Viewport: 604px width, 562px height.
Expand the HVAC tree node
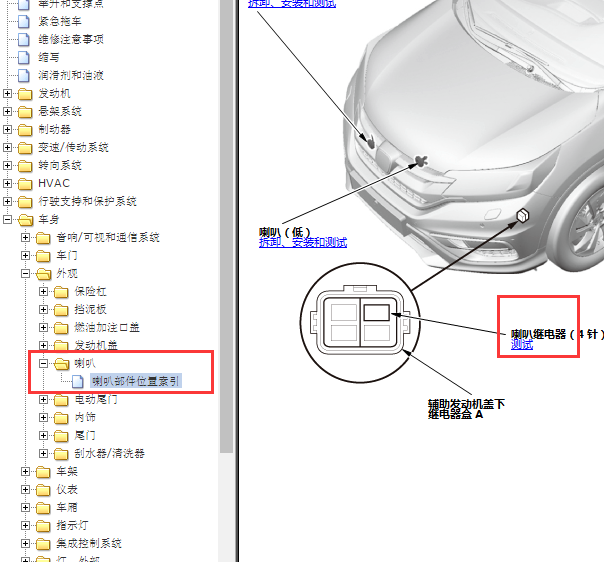click(7, 183)
